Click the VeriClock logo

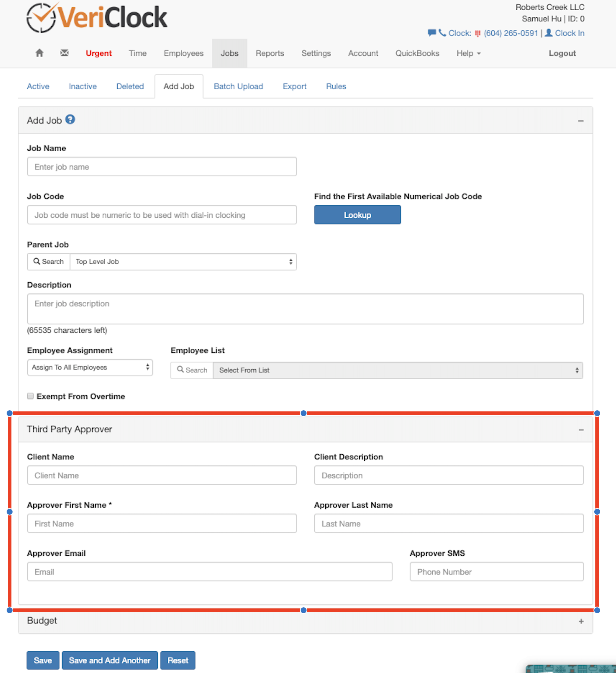click(97, 18)
